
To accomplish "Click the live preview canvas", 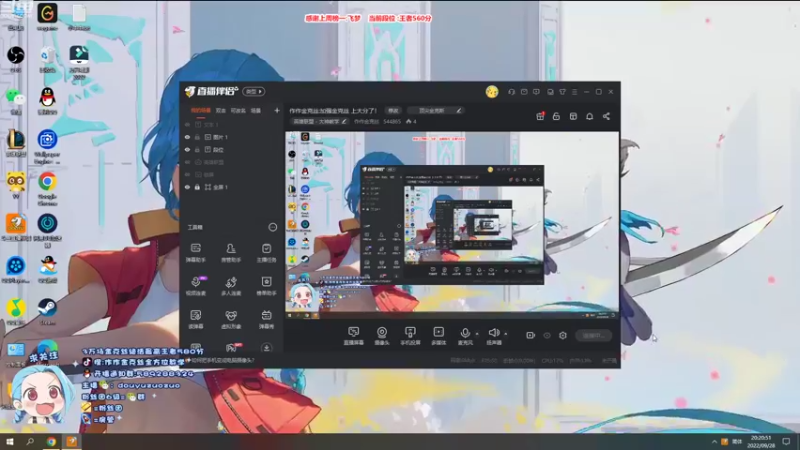I will coord(452,226).
